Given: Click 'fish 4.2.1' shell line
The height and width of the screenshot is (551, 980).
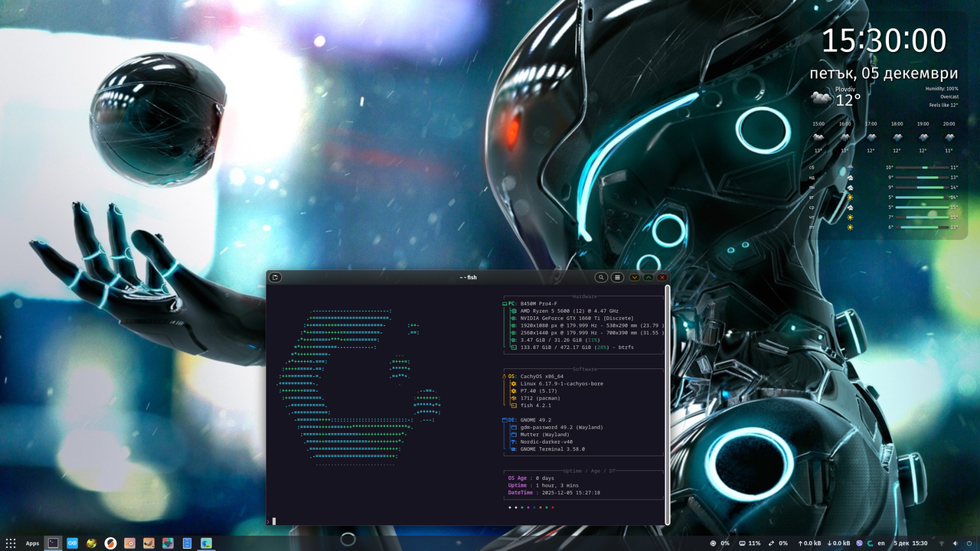Looking at the screenshot, I should (535, 406).
